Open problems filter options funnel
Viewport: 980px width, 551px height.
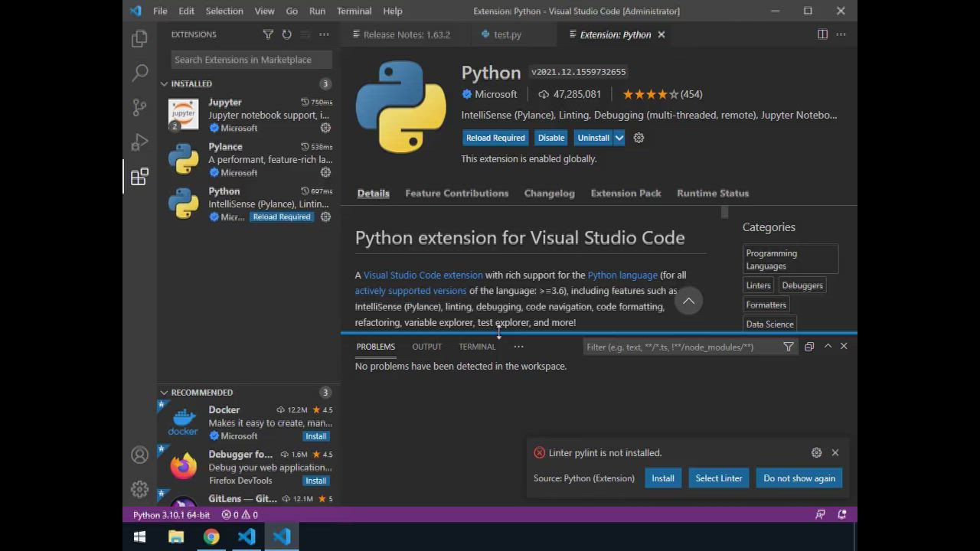[789, 347]
